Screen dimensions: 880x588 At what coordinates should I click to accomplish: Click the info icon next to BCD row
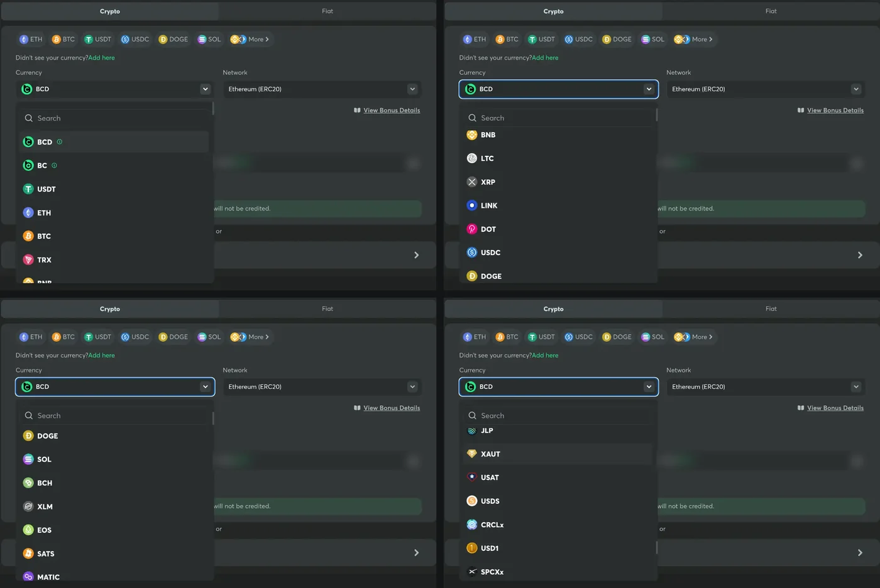pyautogui.click(x=60, y=142)
